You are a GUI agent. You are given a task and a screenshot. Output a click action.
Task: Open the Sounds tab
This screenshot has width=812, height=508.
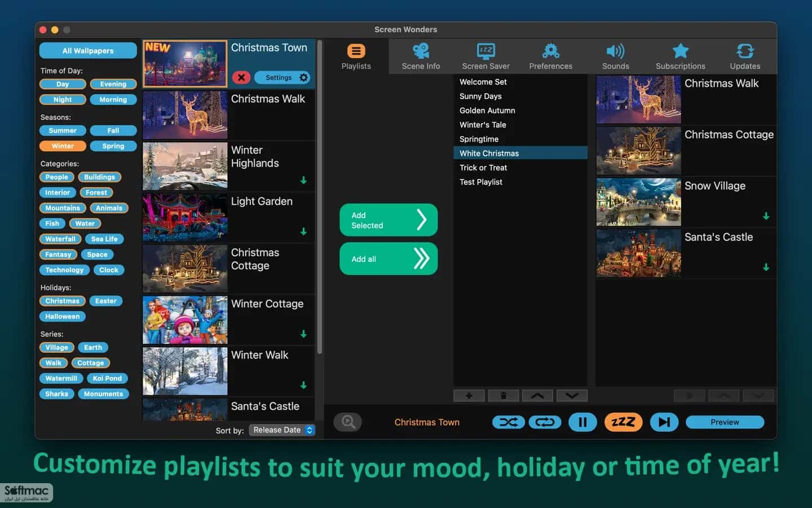click(x=616, y=56)
